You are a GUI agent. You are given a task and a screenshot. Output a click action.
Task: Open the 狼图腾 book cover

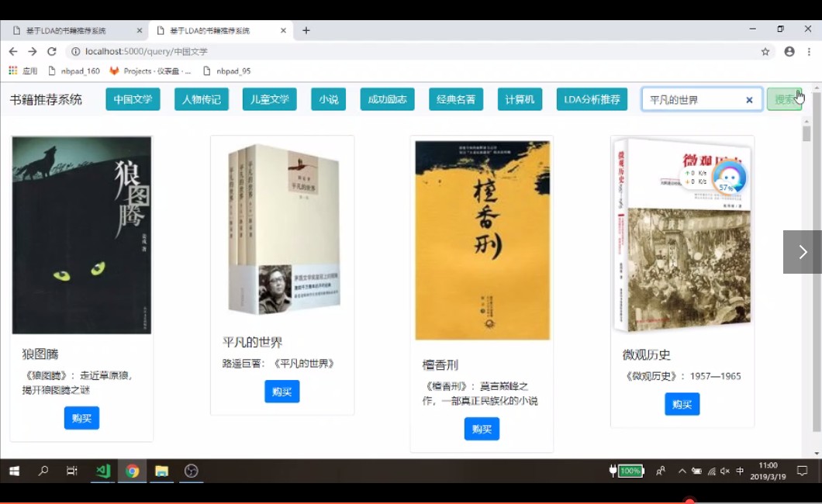pos(81,235)
